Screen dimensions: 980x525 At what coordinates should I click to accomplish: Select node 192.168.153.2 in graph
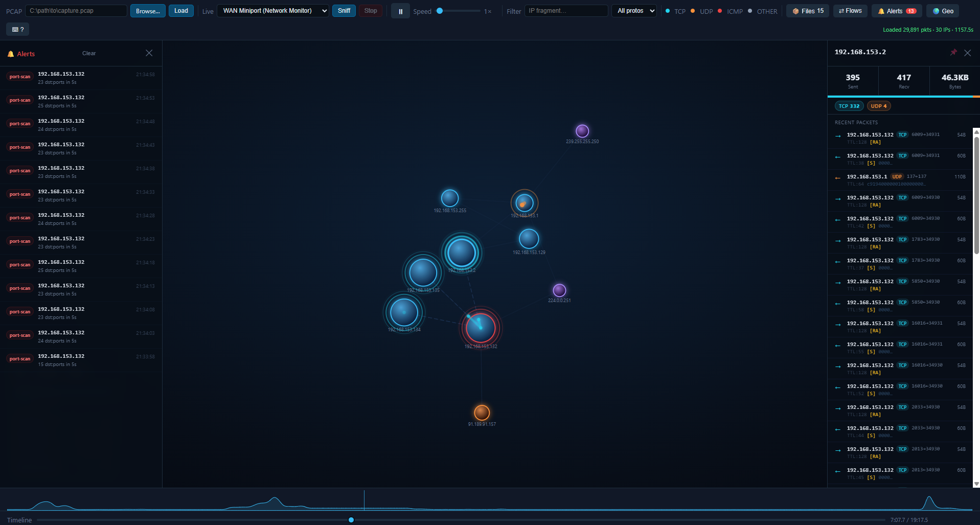462,253
